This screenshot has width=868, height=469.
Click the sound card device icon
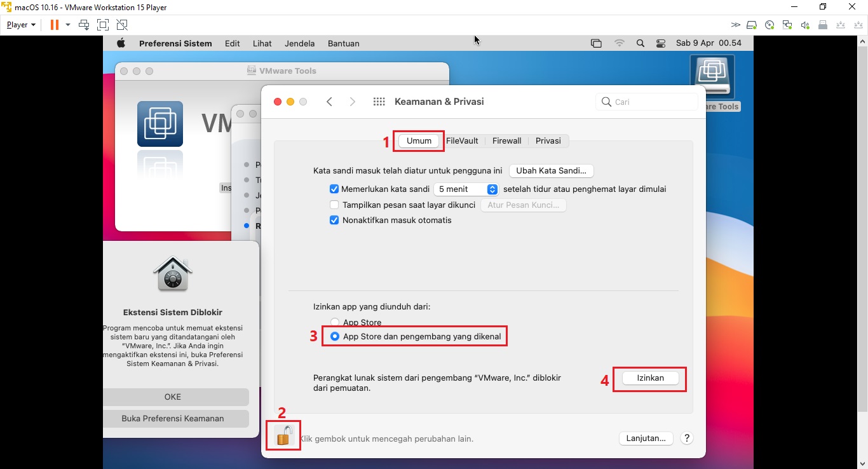point(805,25)
